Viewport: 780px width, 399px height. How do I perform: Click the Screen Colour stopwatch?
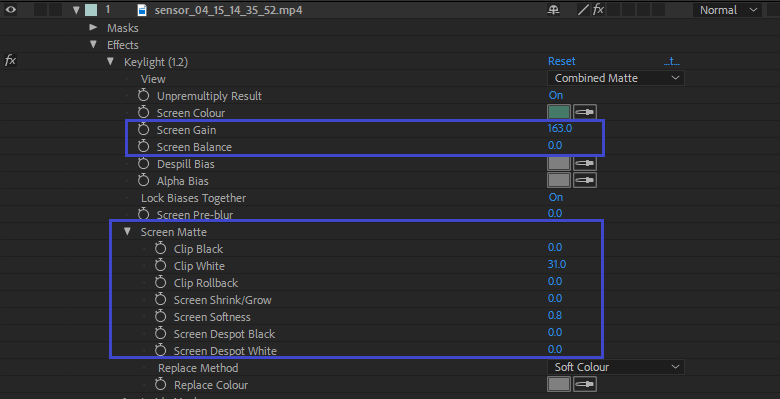[144, 112]
